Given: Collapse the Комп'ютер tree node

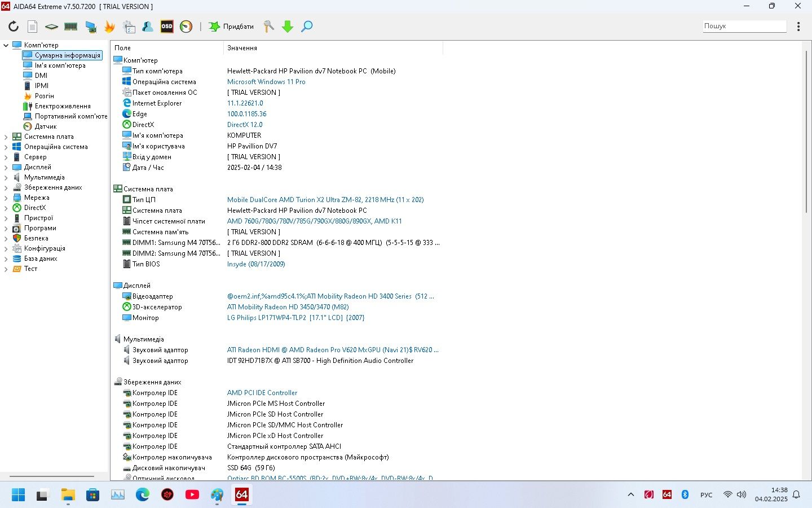Looking at the screenshot, I should point(6,45).
